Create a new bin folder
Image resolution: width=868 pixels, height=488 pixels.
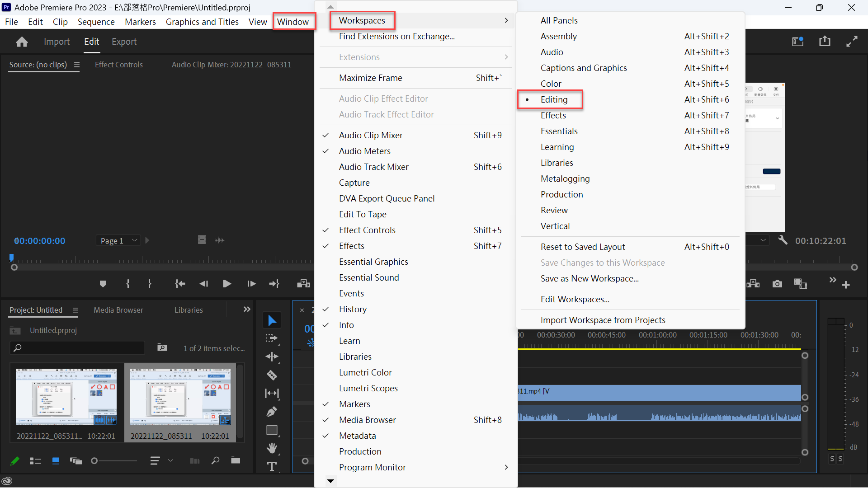pyautogui.click(x=236, y=460)
